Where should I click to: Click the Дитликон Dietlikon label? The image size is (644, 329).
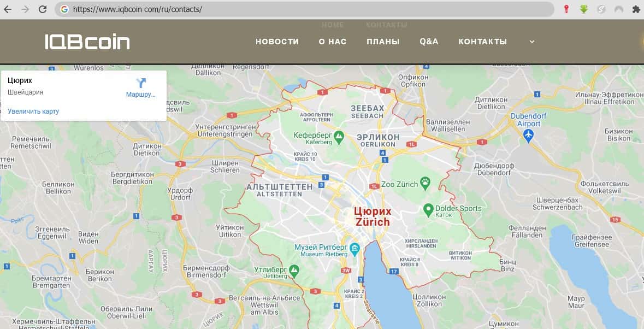point(491,103)
